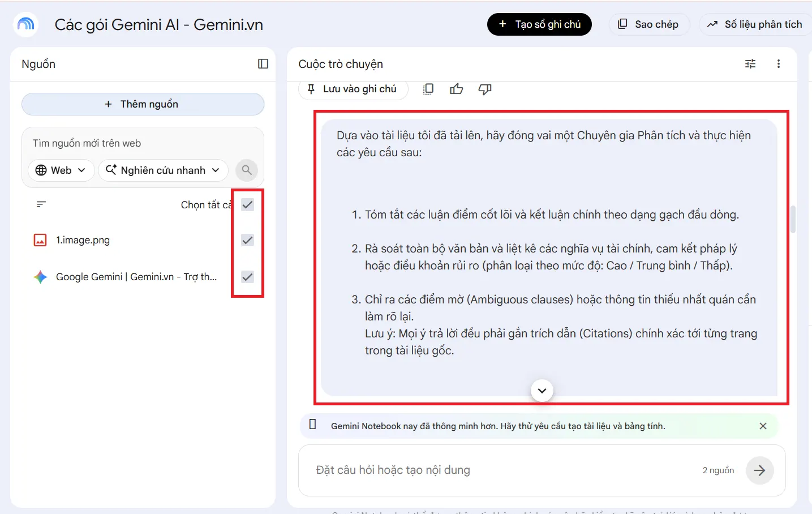Click the Đặt câu hỏi hoặc tạo nội dung field
This screenshot has width=812, height=514.
coord(504,470)
